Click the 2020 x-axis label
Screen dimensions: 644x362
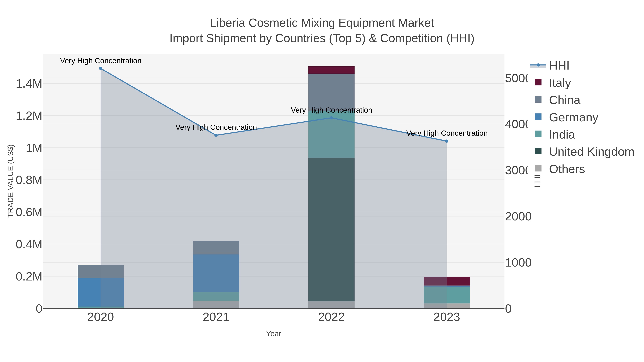click(x=101, y=317)
